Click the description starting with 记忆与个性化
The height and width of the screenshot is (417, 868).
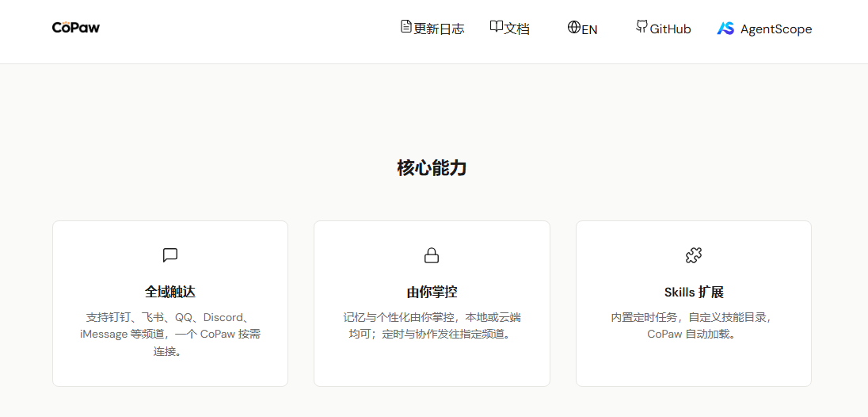(432, 326)
